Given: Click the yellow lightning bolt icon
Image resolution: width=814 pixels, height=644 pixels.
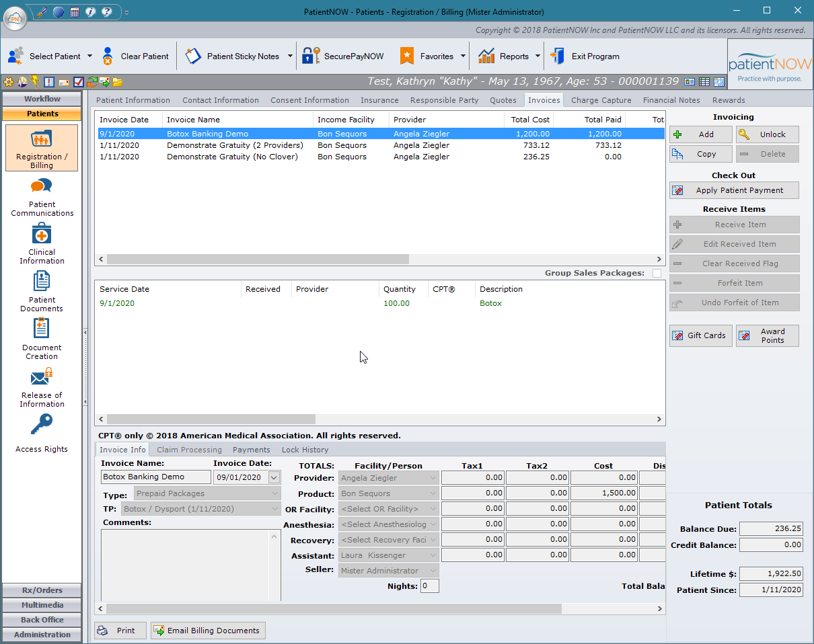Looking at the screenshot, I should click(x=35, y=82).
